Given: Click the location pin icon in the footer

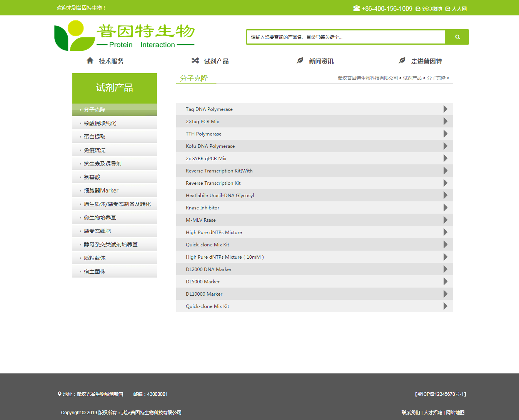Looking at the screenshot, I should [59, 394].
